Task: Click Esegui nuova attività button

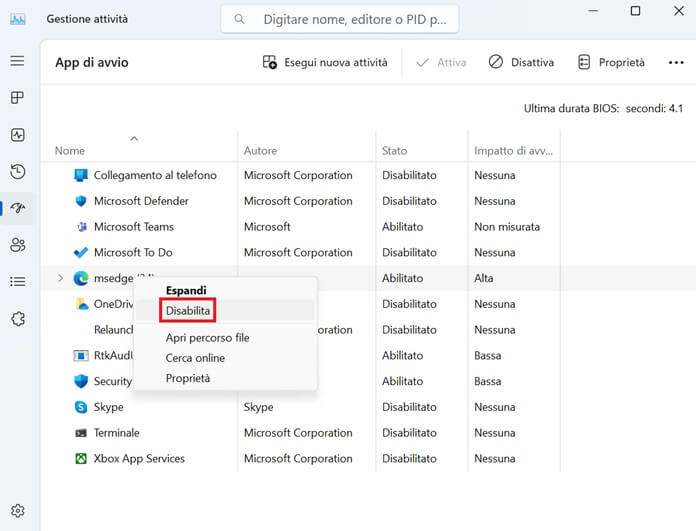Action: coord(325,62)
